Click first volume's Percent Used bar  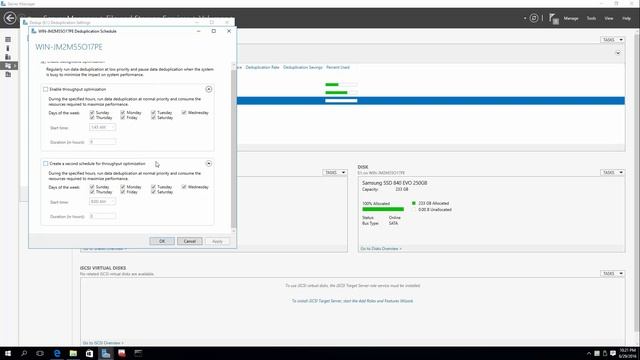(341, 84)
